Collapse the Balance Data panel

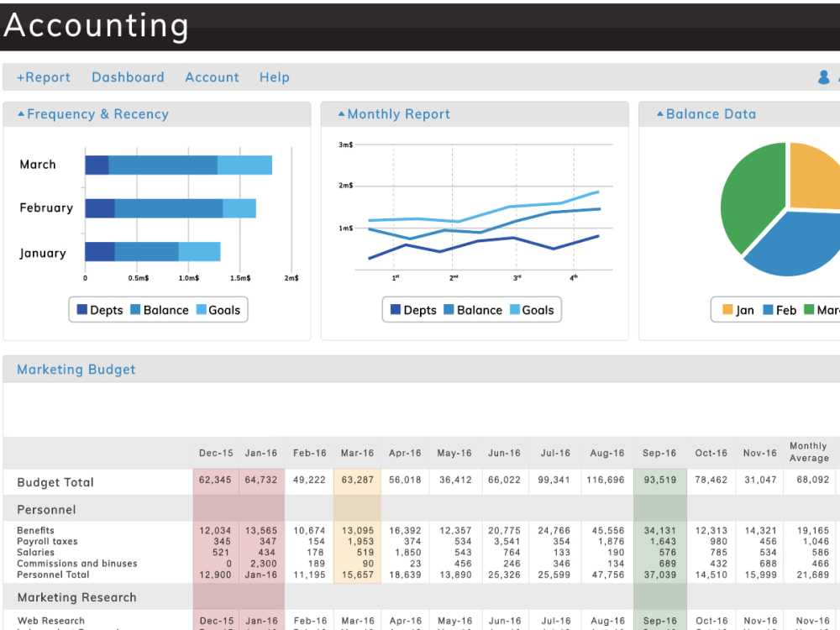click(x=660, y=114)
